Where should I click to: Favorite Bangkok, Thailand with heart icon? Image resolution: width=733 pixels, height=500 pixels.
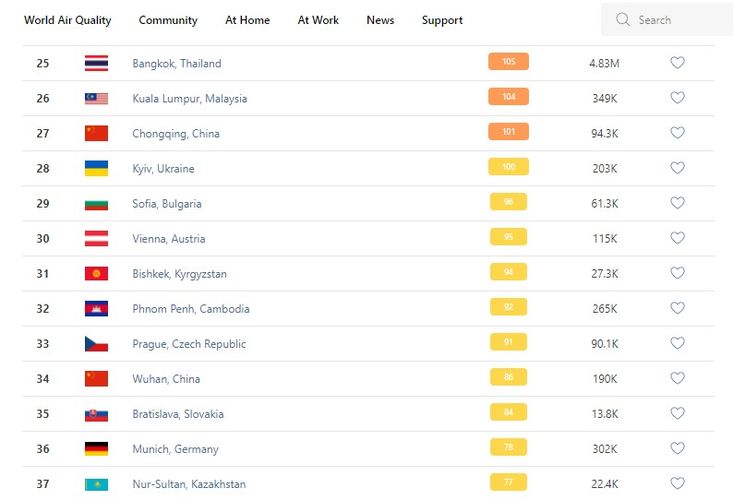pos(677,63)
